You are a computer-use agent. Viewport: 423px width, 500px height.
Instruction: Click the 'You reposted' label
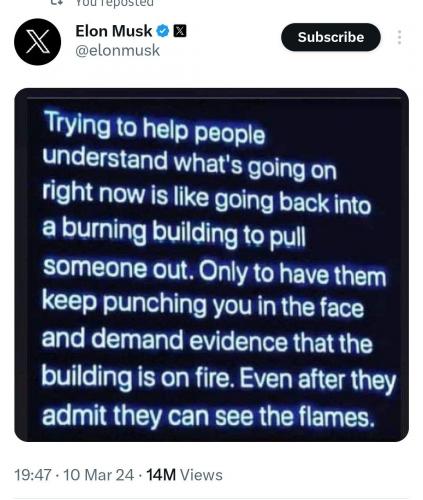[114, 3]
